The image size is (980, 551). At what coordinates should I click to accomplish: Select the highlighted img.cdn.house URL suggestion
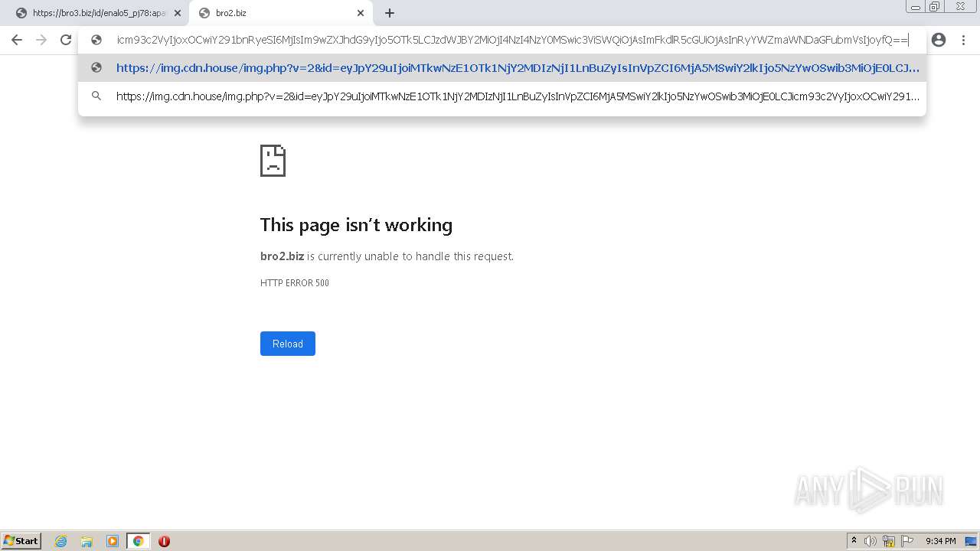502,67
